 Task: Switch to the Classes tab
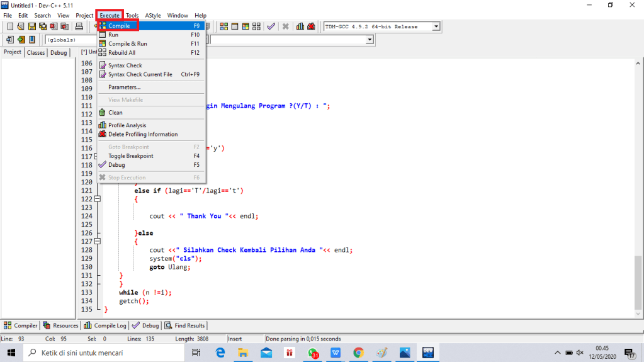(x=36, y=53)
